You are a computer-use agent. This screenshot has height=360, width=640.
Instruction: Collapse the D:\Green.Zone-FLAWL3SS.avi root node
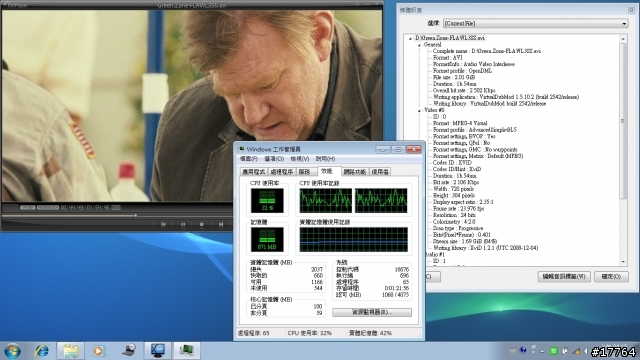click(411, 39)
